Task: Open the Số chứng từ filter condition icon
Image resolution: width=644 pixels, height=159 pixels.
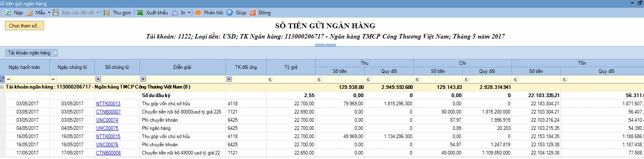Action: coord(98,79)
